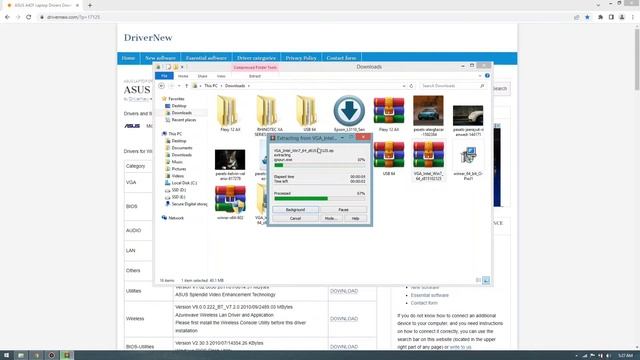Click Help button in extraction dialog
Screen dimensions: 640x360
point(355,218)
